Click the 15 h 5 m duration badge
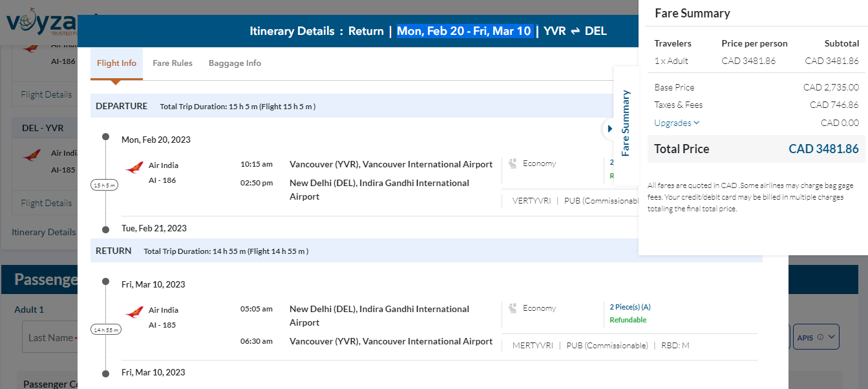This screenshot has width=868, height=389. pyautogui.click(x=105, y=185)
